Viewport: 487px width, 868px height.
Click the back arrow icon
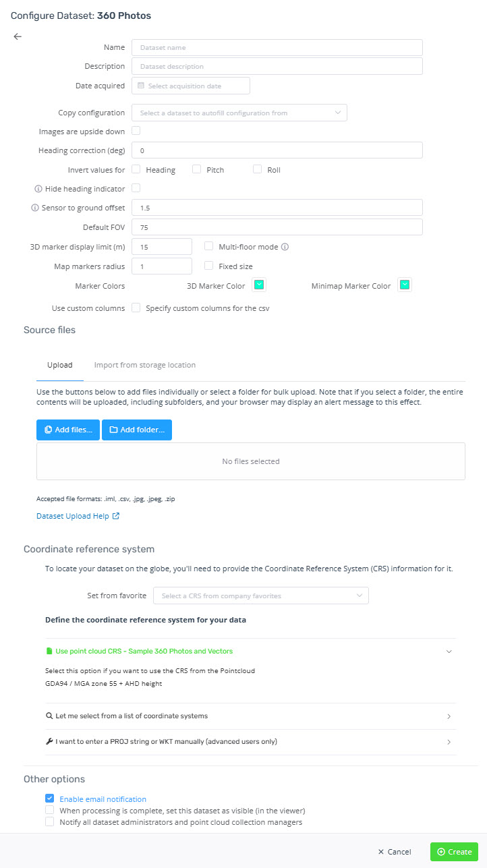pos(18,36)
